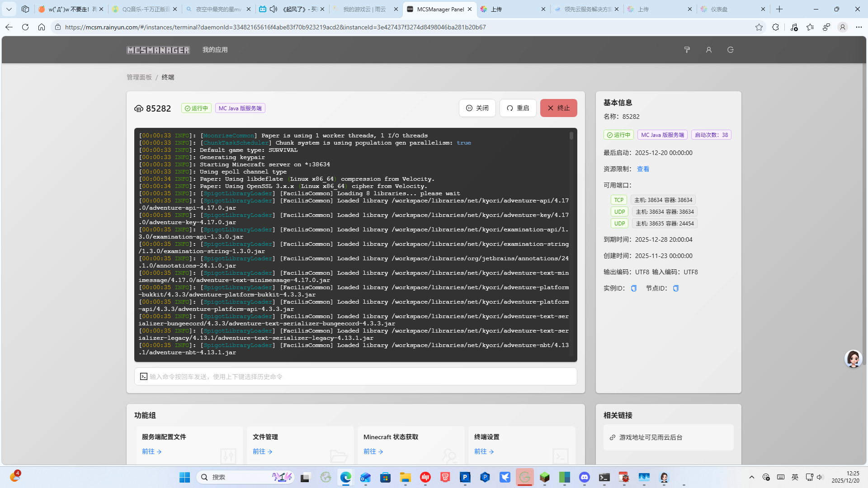Copy the node ID (节点ID) icon

tap(676, 288)
